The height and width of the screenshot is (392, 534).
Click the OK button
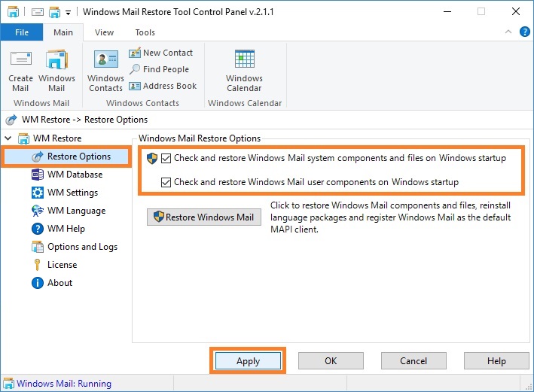point(331,360)
